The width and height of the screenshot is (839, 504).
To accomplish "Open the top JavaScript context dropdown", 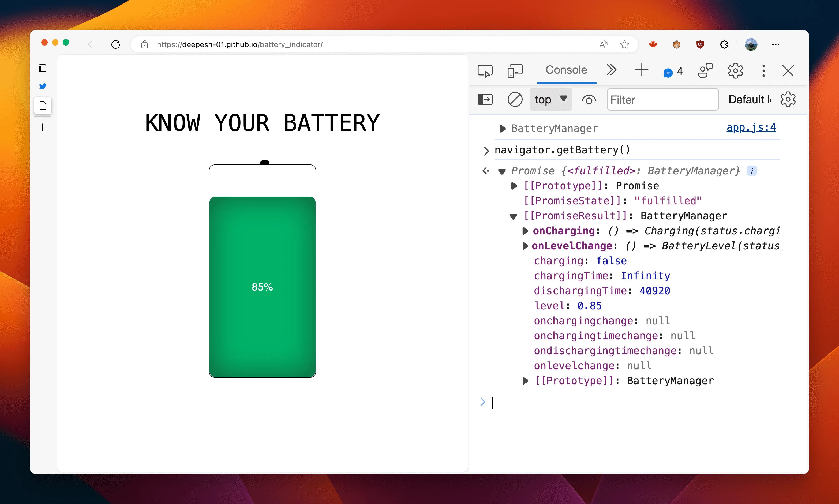I will coord(550,100).
